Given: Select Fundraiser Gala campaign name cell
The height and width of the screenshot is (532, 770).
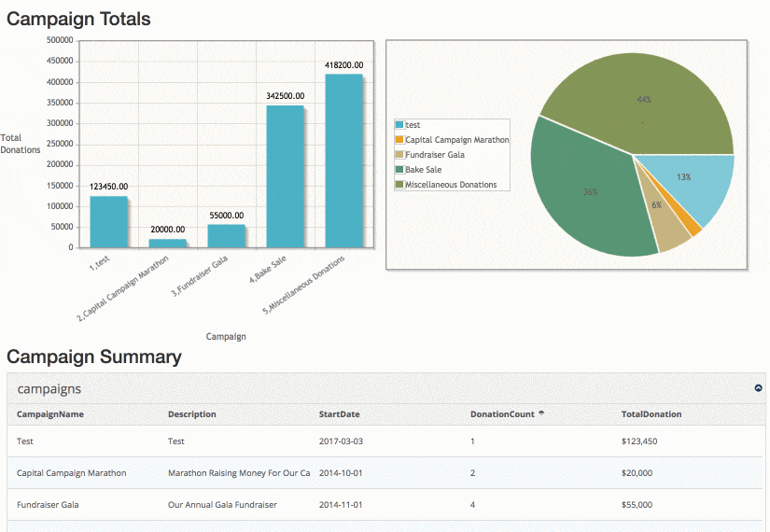Looking at the screenshot, I should tap(48, 505).
